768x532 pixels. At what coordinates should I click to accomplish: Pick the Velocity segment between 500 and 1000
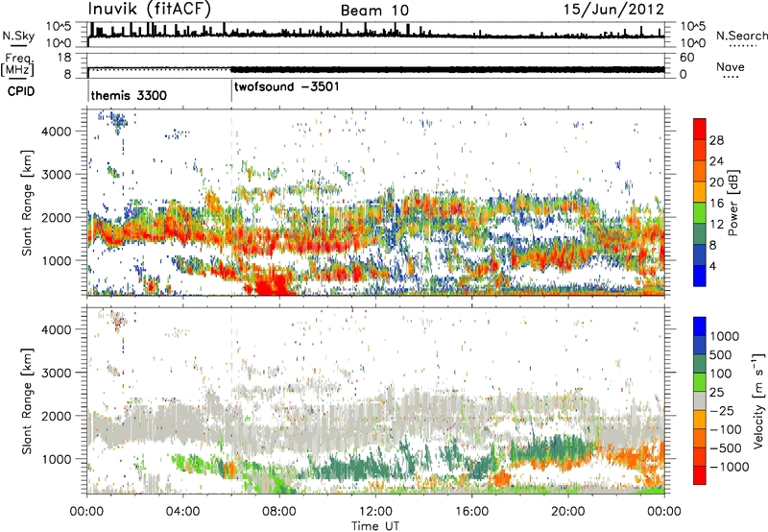click(700, 345)
